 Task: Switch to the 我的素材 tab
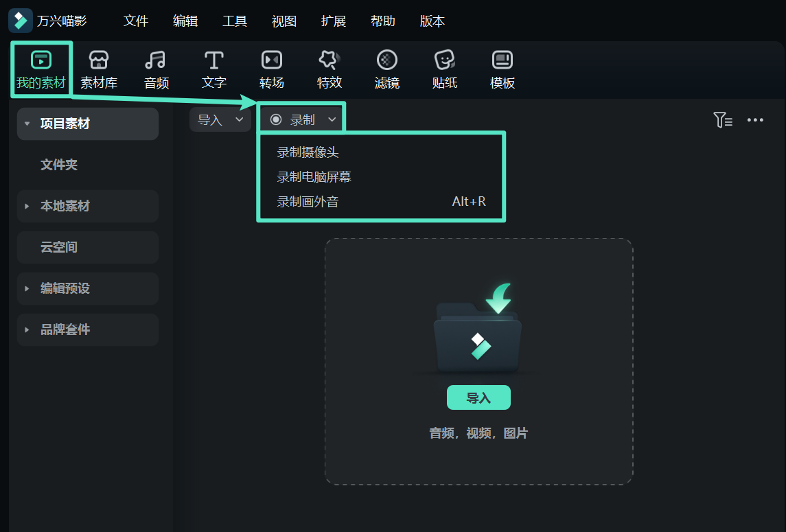coord(41,69)
